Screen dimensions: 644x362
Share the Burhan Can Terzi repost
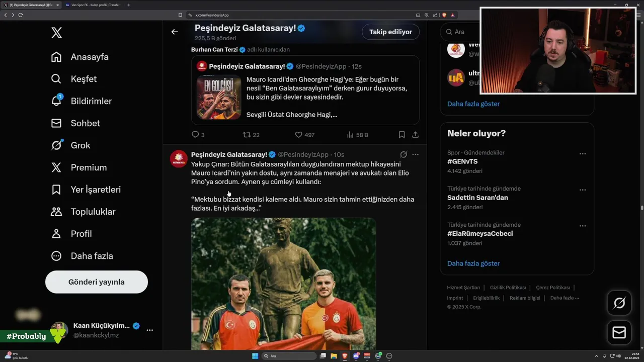(415, 135)
